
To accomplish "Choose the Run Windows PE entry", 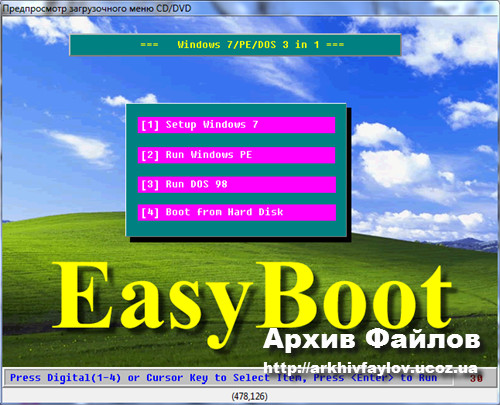I will tap(236, 155).
